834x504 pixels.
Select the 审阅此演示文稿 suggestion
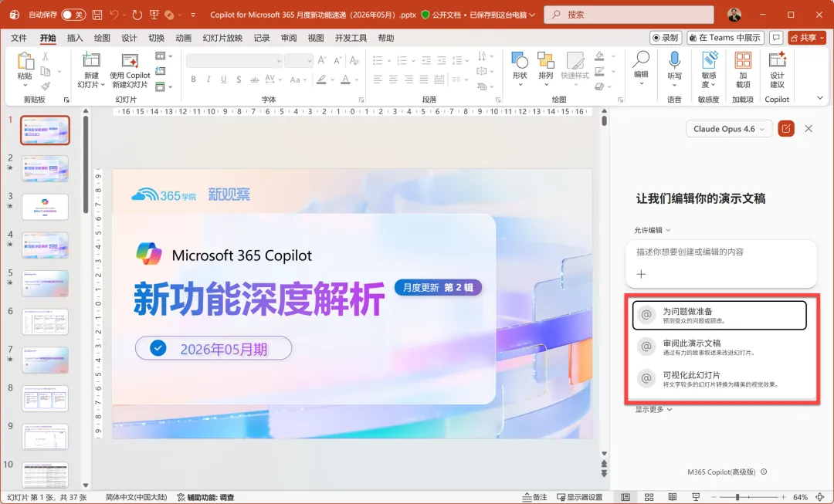(x=720, y=347)
